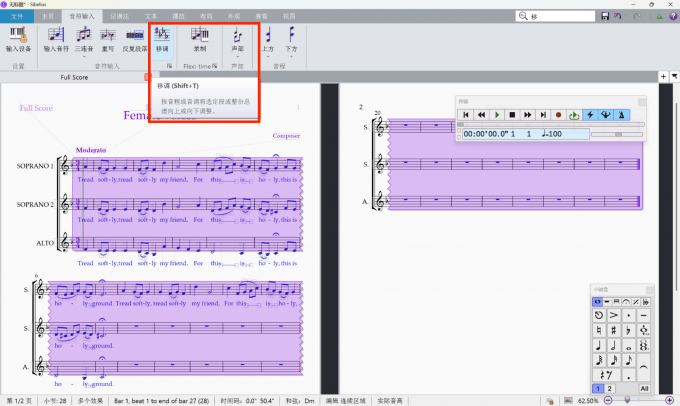
Task: Switch to the 记谱法 notations tab
Action: point(119,16)
